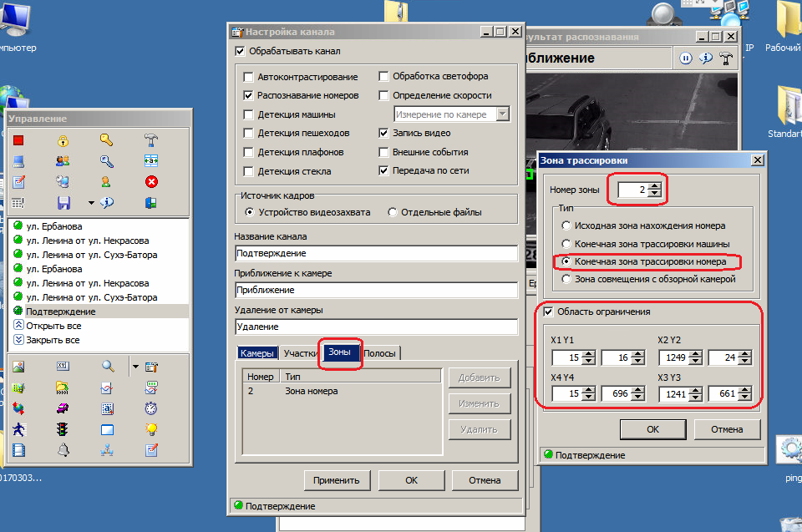Click the stopwatch timer icon

pyautogui.click(x=151, y=408)
